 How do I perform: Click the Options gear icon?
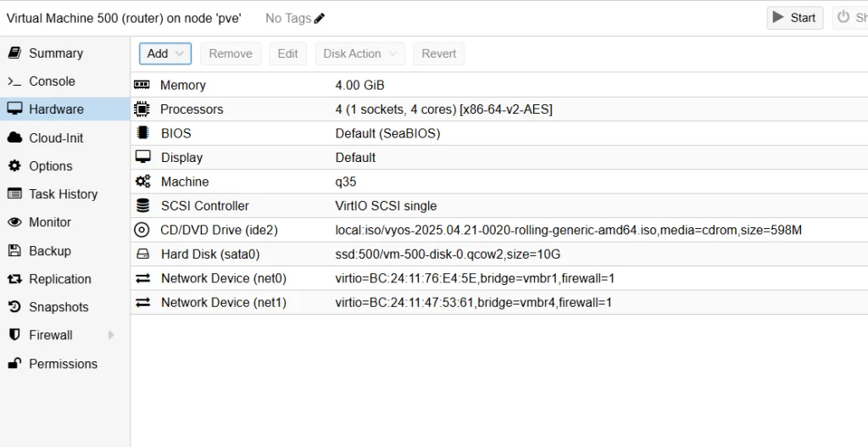(14, 165)
